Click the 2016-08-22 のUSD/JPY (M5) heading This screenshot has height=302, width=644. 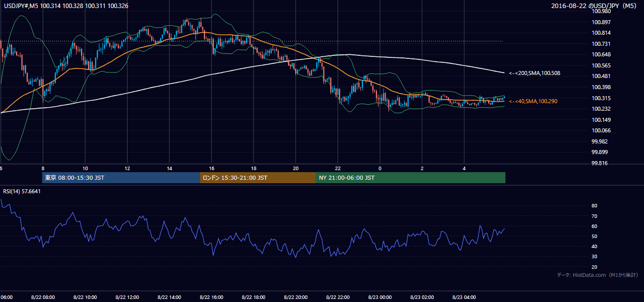[593, 6]
